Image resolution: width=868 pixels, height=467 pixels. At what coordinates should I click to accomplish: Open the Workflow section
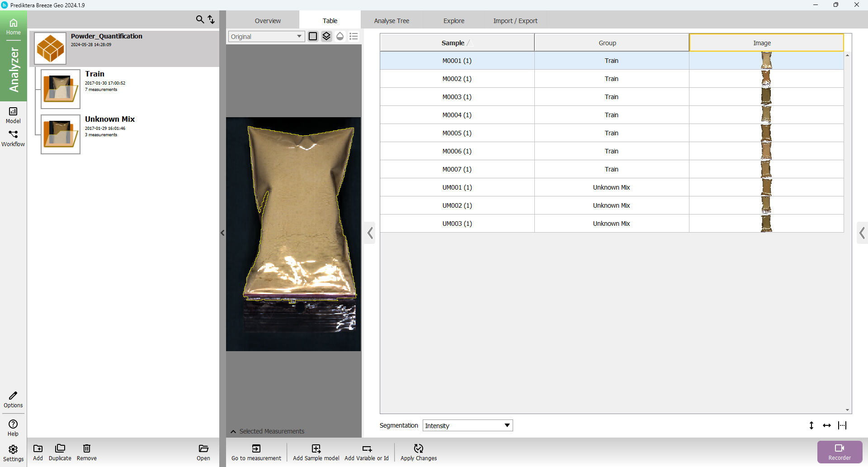(13, 138)
